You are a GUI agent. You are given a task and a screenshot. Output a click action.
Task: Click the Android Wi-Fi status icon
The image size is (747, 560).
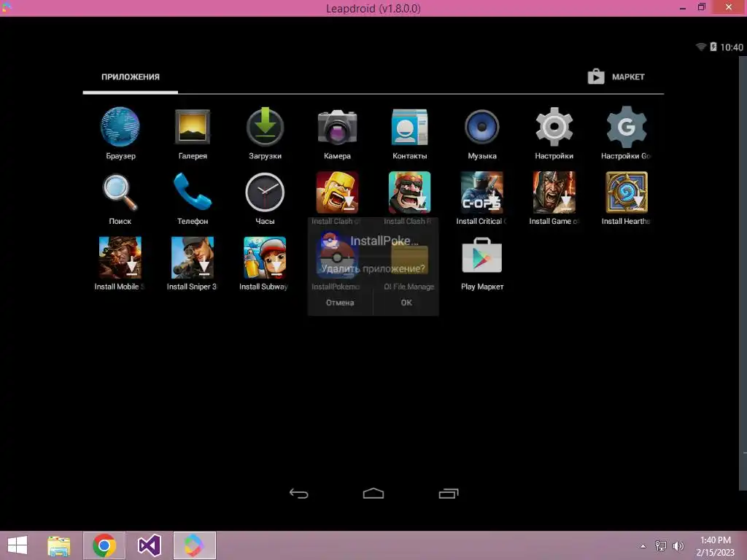701,47
